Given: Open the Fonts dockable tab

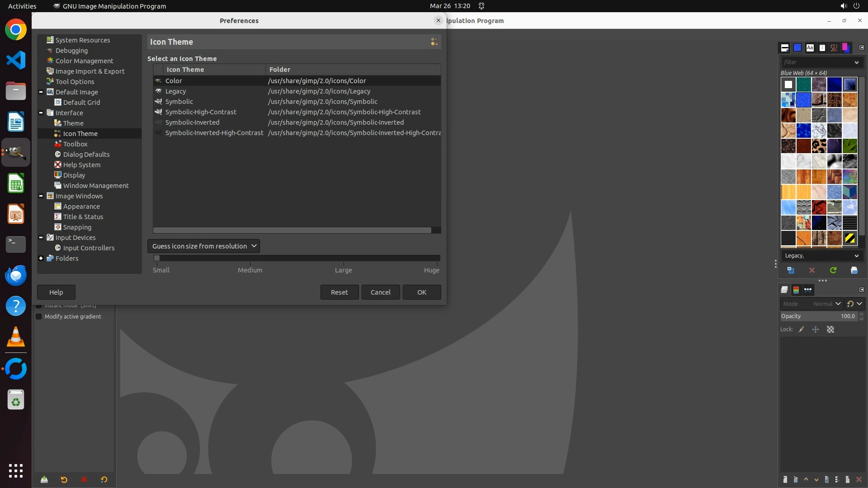Looking at the screenshot, I should point(810,48).
